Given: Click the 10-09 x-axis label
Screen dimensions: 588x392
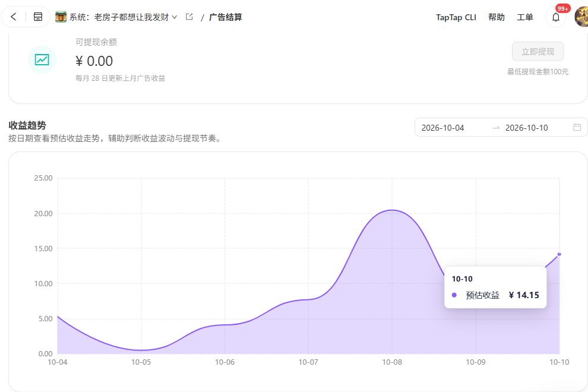Looking at the screenshot, I should pos(476,362).
